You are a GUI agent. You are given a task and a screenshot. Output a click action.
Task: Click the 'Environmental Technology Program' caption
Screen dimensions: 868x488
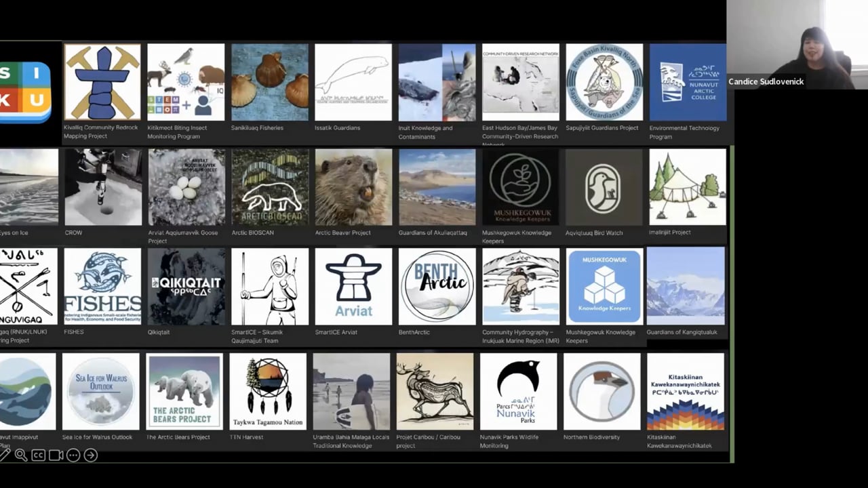684,132
